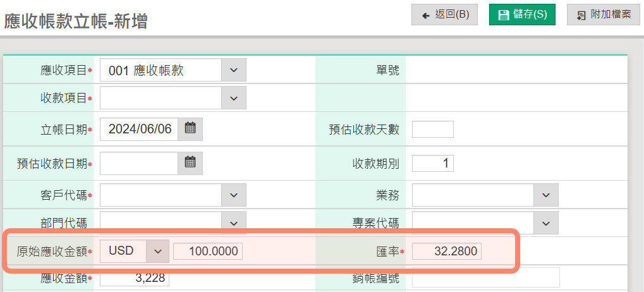Viewport: 644px width, 292px height.
Task: Open calendar picker for 預估收款日期
Action: pyautogui.click(x=190, y=162)
